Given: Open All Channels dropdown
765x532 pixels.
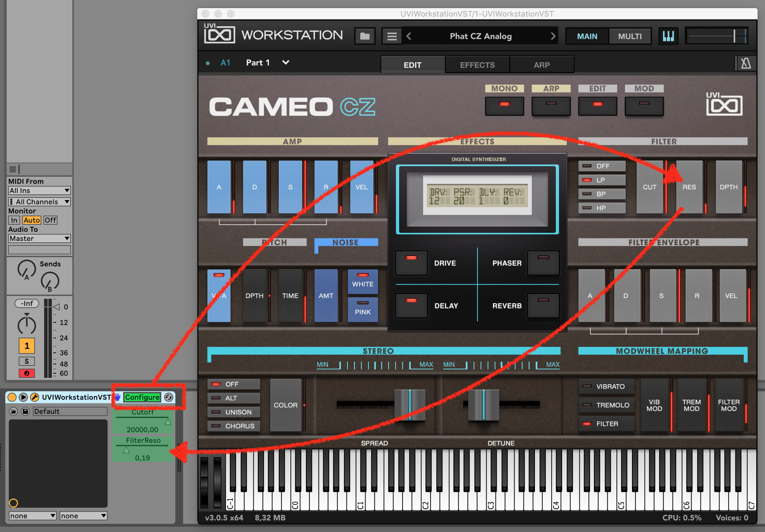Looking at the screenshot, I should 40,202.
